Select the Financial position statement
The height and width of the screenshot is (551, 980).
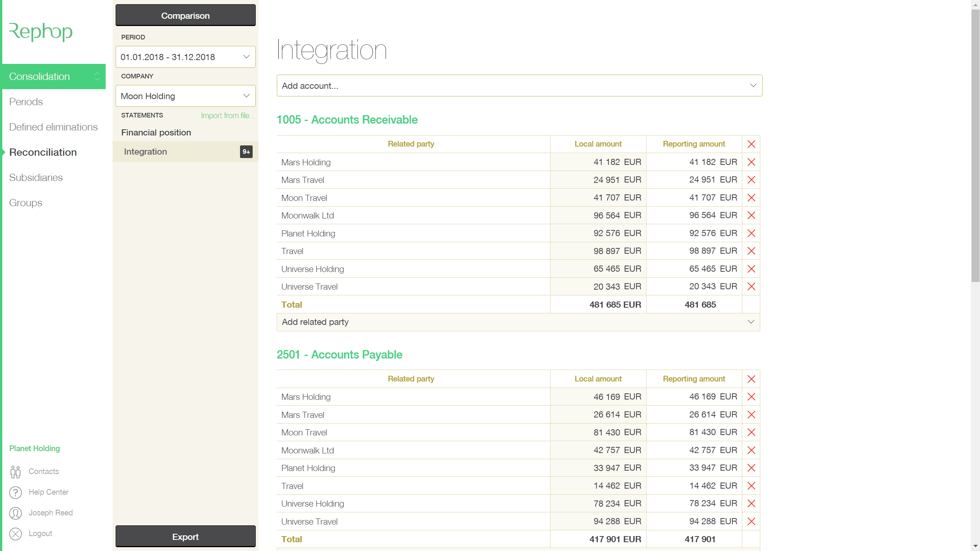click(x=156, y=132)
